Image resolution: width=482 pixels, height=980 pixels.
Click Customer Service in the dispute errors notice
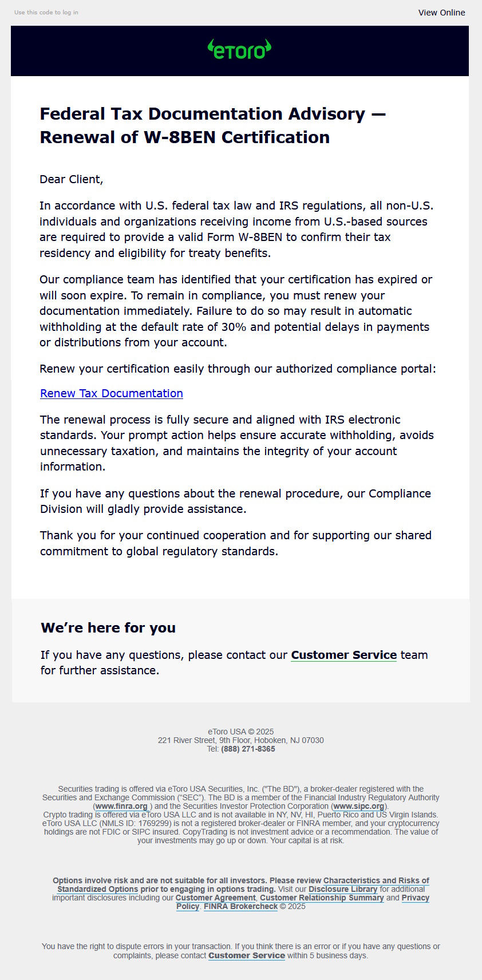(x=246, y=955)
